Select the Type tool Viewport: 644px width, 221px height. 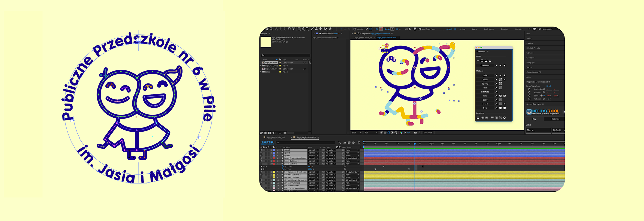click(307, 29)
